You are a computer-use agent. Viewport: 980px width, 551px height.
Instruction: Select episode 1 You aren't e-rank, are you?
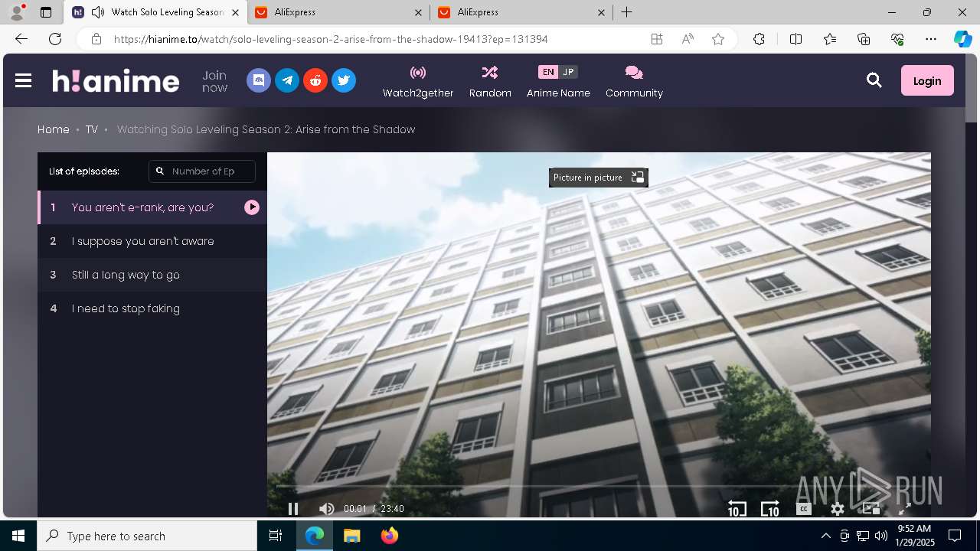(152, 207)
